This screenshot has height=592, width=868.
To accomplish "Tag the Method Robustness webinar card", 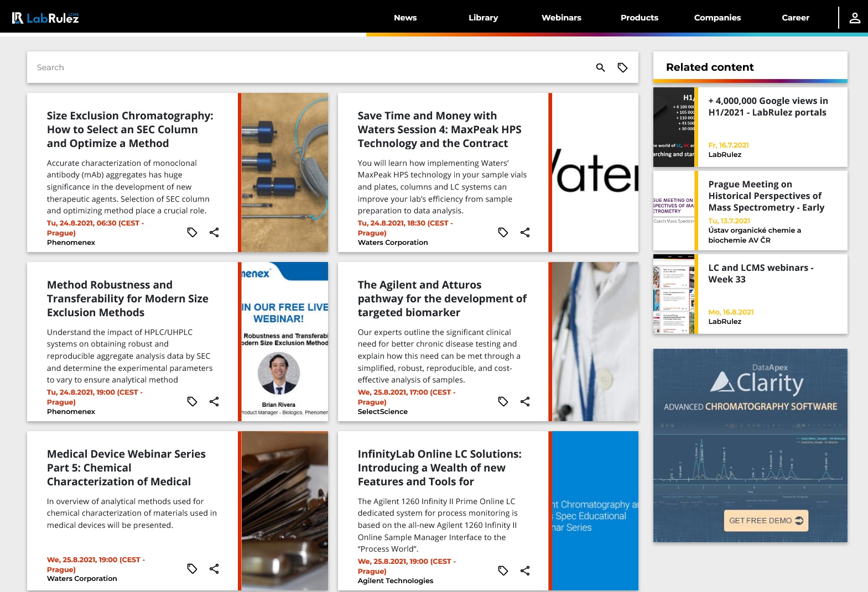I will (192, 401).
